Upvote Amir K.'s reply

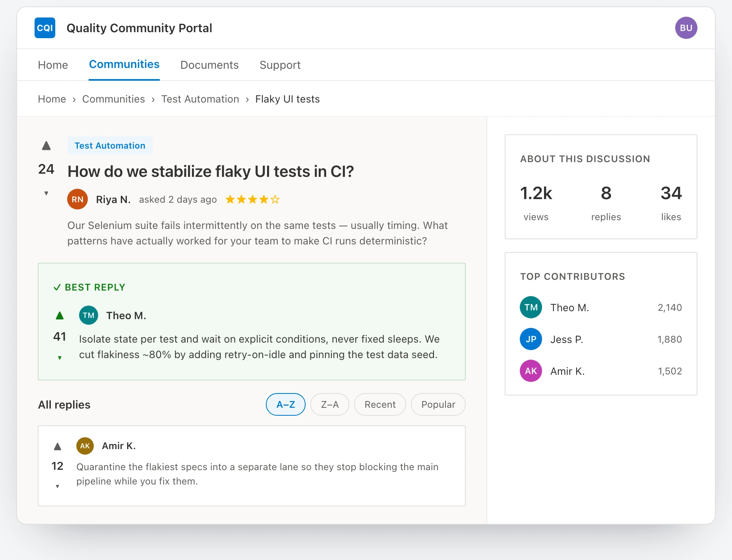(57, 446)
